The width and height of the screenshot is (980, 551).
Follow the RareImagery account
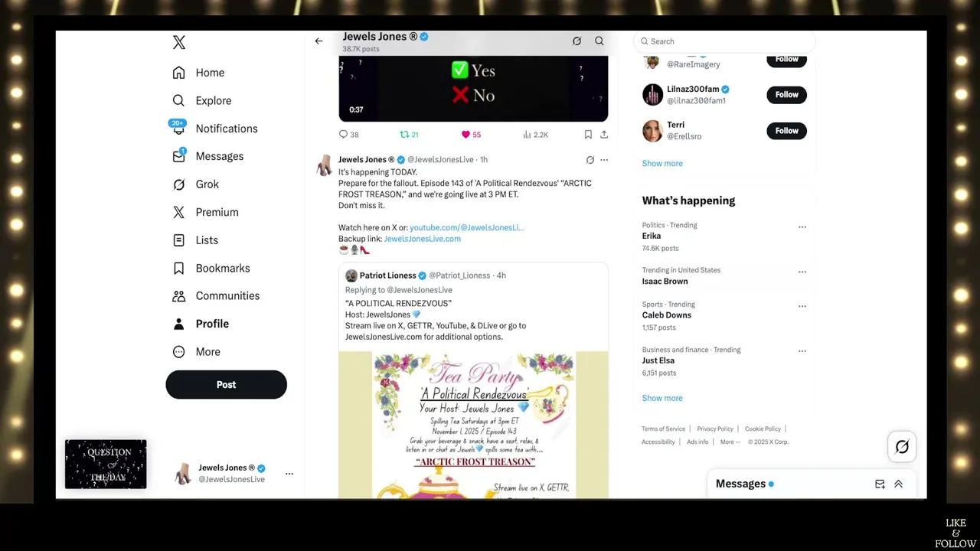click(x=786, y=60)
